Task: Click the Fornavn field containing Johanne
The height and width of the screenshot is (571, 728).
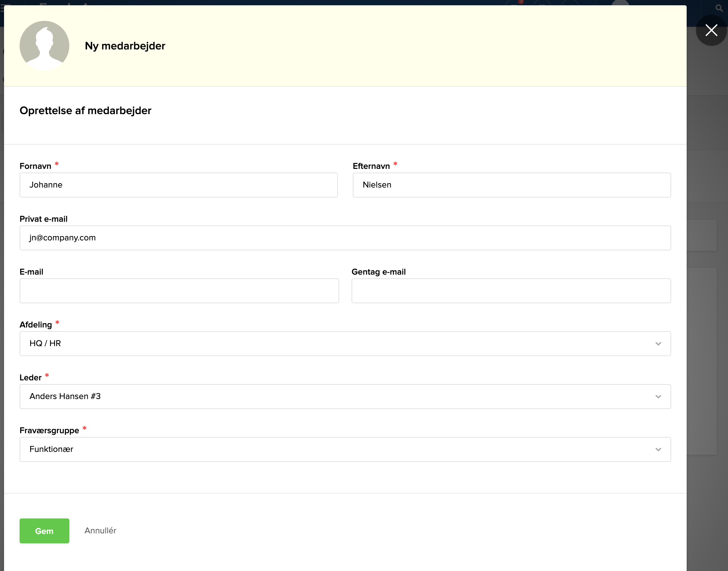Action: point(178,185)
